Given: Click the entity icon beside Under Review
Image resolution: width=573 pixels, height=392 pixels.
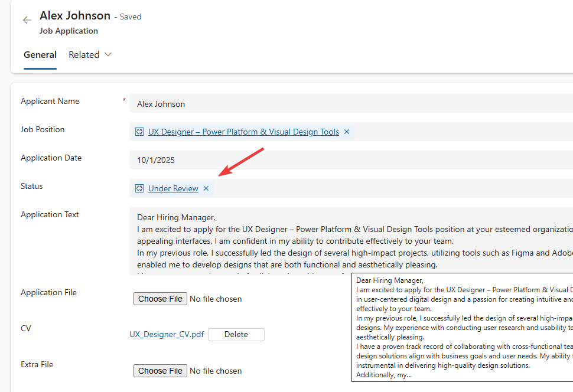Looking at the screenshot, I should [139, 188].
